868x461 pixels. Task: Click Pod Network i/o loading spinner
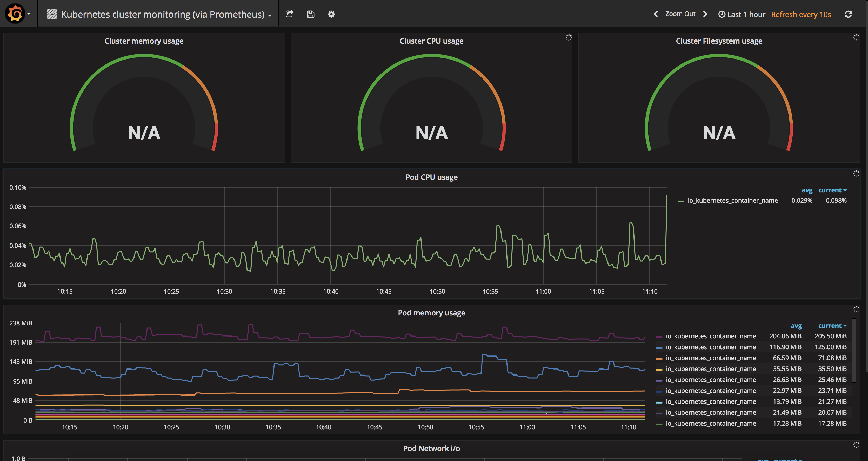coord(856,444)
